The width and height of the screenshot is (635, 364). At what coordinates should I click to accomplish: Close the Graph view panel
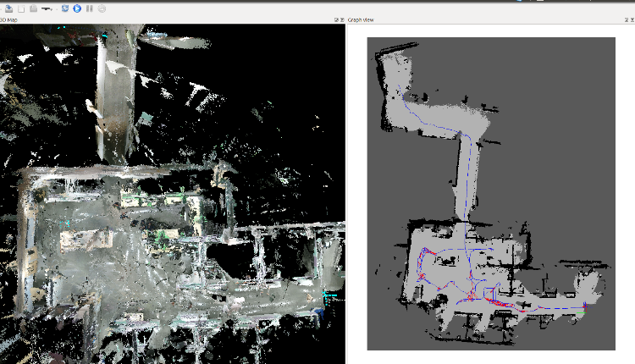(632, 19)
